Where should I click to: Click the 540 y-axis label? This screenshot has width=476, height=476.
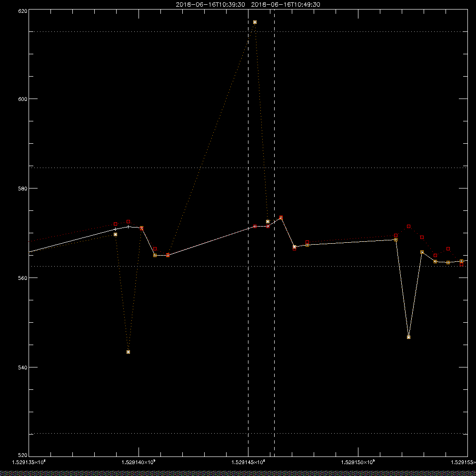pos(23,367)
